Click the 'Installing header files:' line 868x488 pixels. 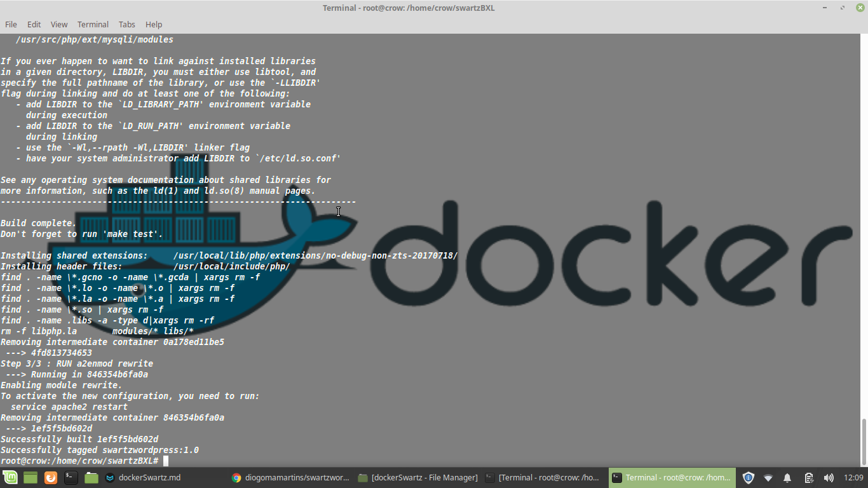click(x=145, y=266)
